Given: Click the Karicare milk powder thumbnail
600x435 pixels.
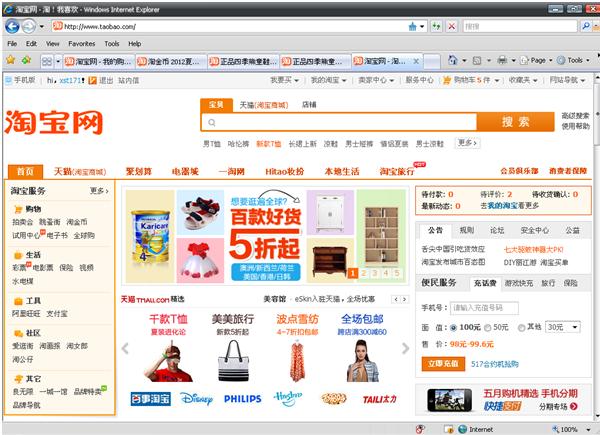Looking at the screenshot, I should pos(150,236).
